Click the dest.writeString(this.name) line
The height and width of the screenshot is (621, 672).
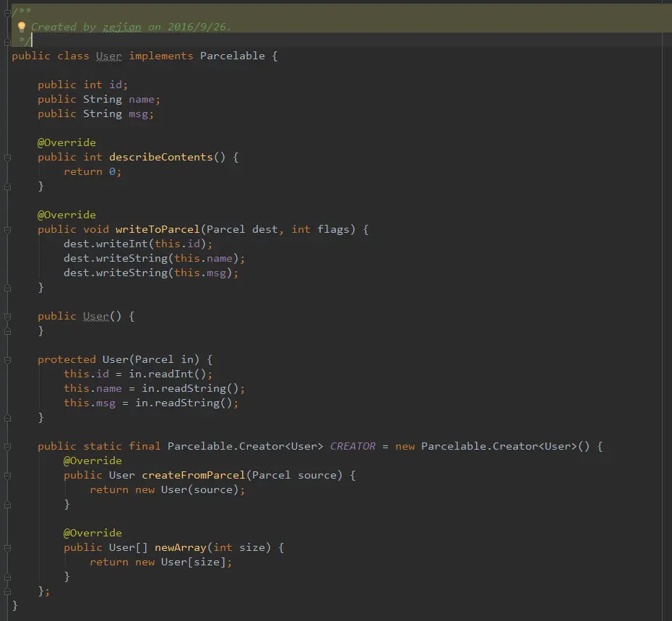pyautogui.click(x=155, y=259)
